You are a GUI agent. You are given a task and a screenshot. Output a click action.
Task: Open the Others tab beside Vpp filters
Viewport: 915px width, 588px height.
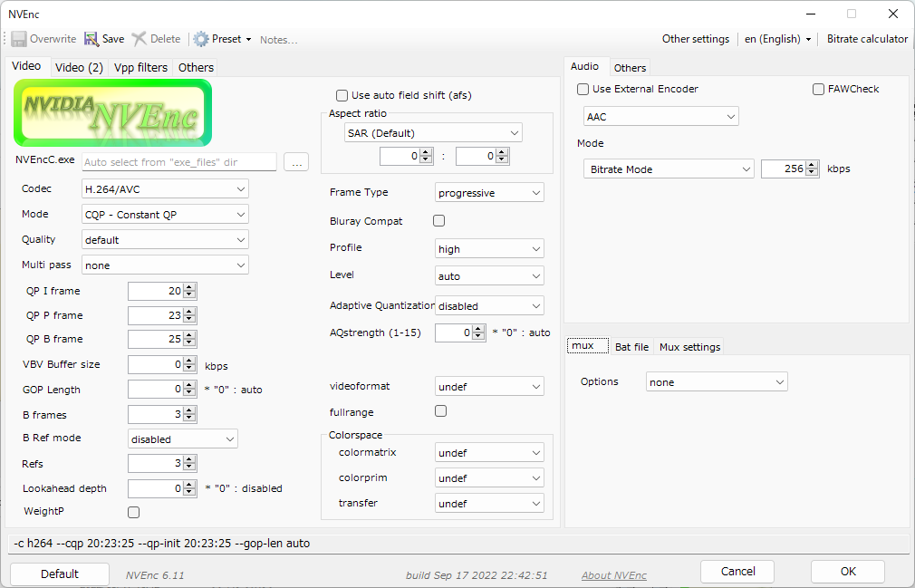[x=196, y=68]
